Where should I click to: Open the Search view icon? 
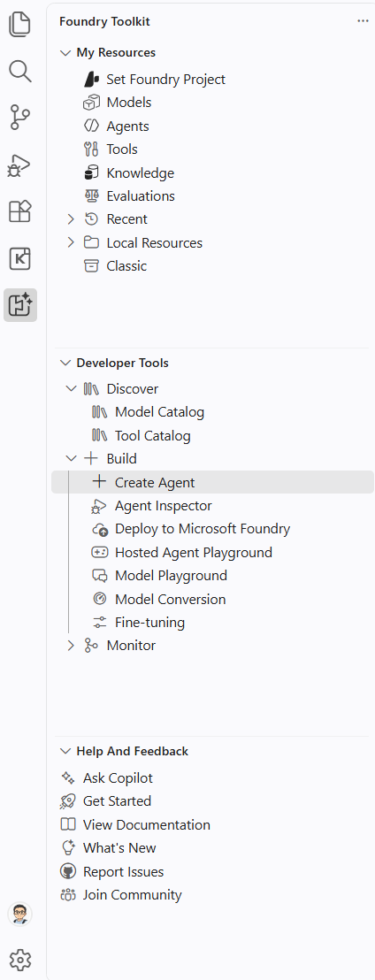[20, 71]
